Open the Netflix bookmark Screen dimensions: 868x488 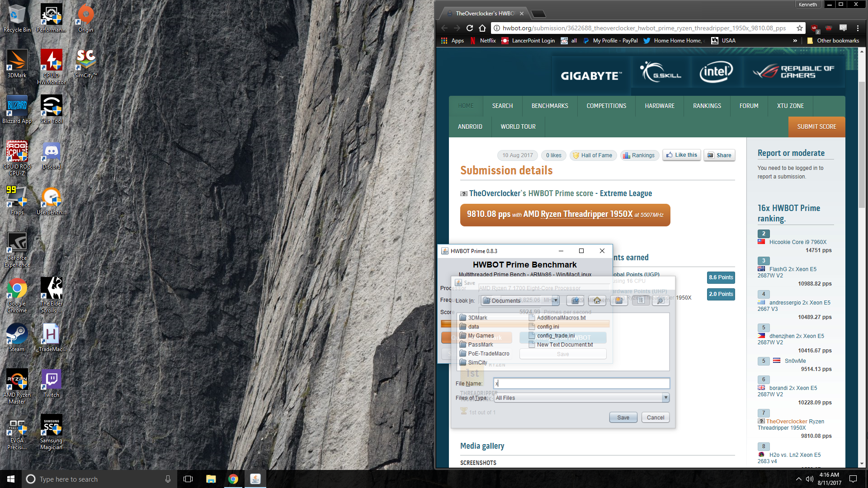[483, 41]
